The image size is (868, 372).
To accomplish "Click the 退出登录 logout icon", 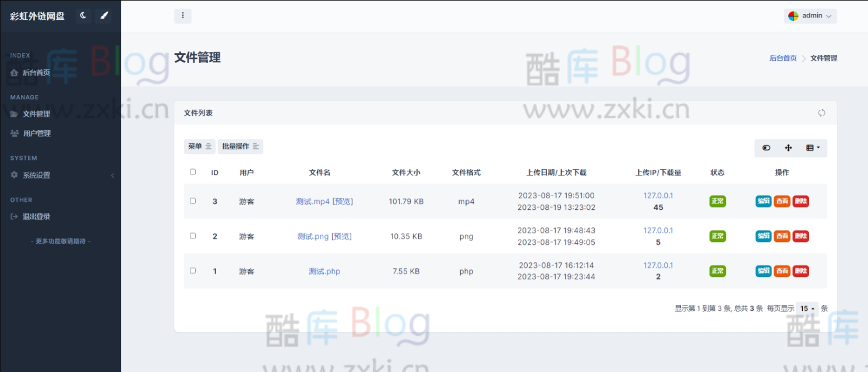I will (x=13, y=216).
